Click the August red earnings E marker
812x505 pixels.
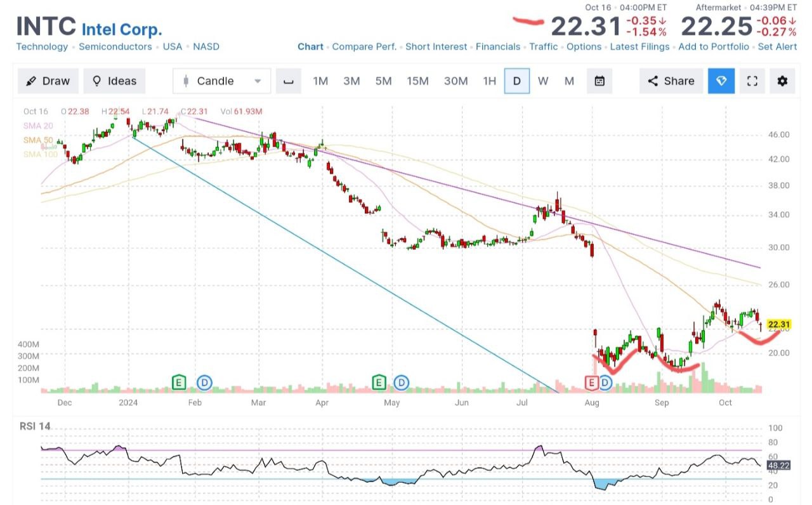pyautogui.click(x=591, y=383)
